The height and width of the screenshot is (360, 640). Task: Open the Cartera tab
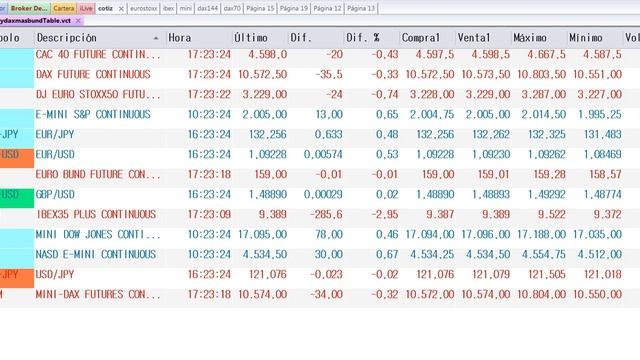64,8
